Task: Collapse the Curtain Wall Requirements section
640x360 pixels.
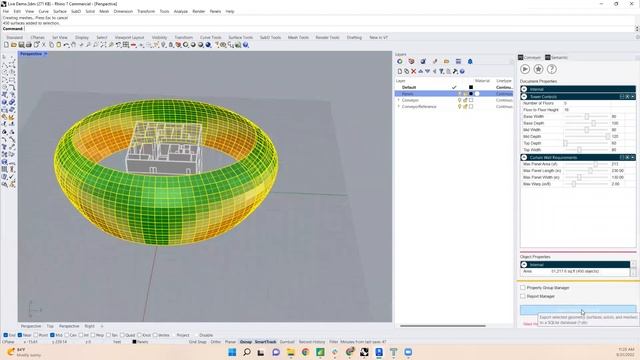Action: tap(524, 157)
